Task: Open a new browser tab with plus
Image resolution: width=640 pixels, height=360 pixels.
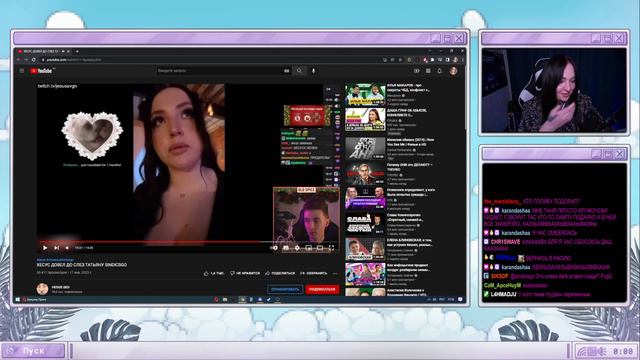Action: (x=77, y=51)
